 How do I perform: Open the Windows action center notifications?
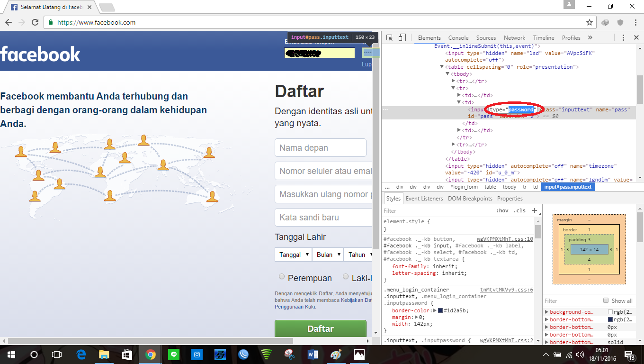coord(630,355)
